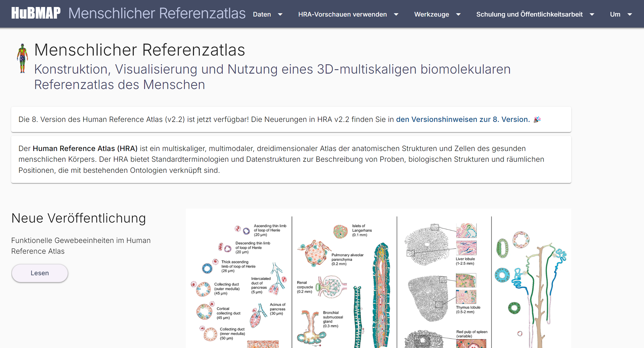Click the Liver lobule diagram
This screenshot has width=644, height=348.
pos(427,245)
